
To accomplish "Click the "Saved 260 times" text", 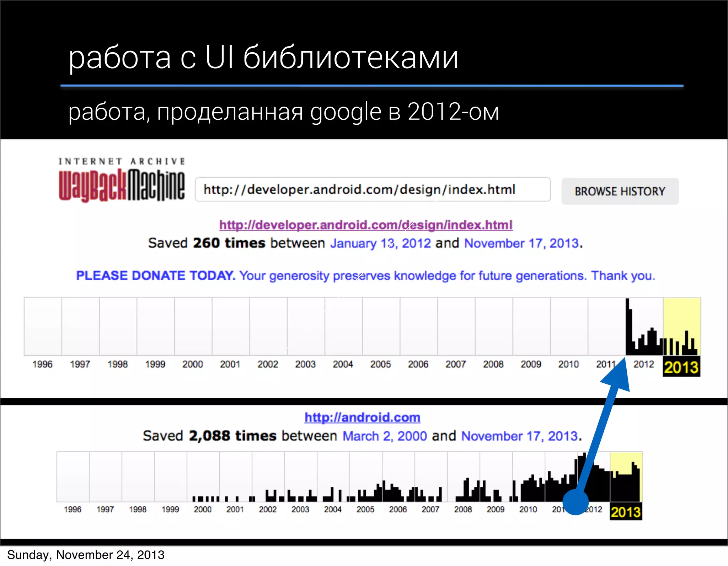I will [207, 243].
